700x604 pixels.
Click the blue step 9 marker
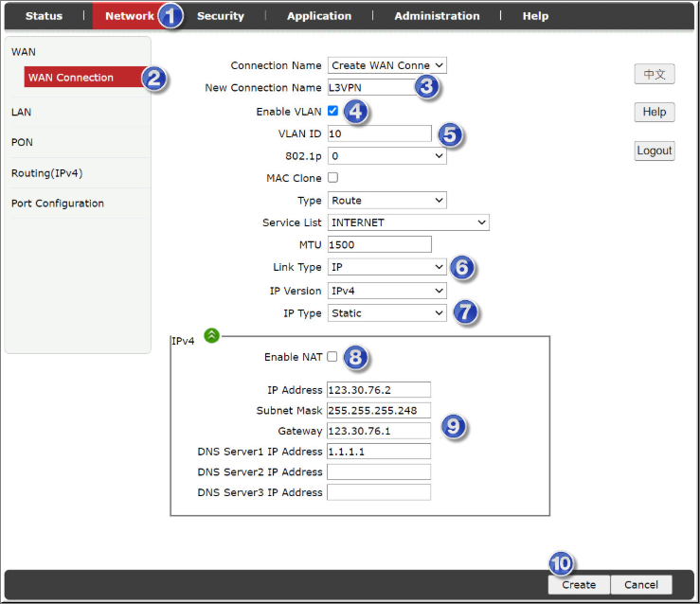(454, 427)
